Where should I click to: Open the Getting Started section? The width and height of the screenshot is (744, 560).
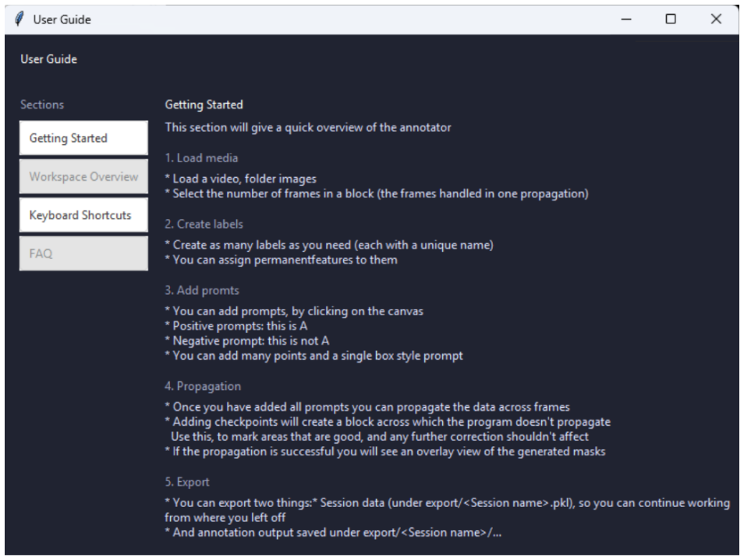pos(83,138)
